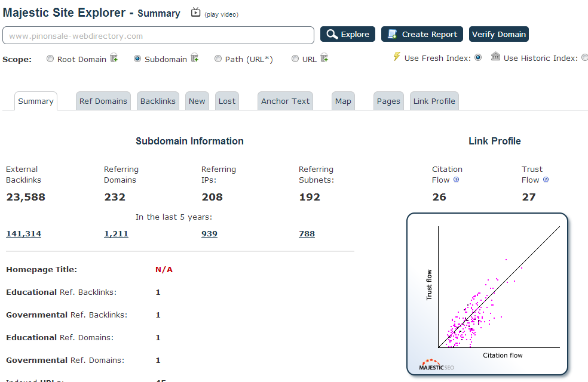The image size is (588, 382).
Task: Open the Summary tab
Action: pyautogui.click(x=36, y=101)
